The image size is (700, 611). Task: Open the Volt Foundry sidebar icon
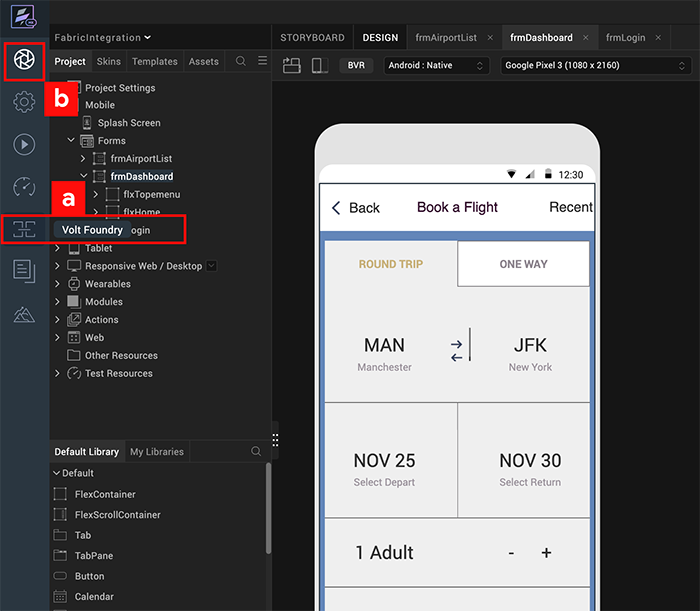tap(24, 229)
